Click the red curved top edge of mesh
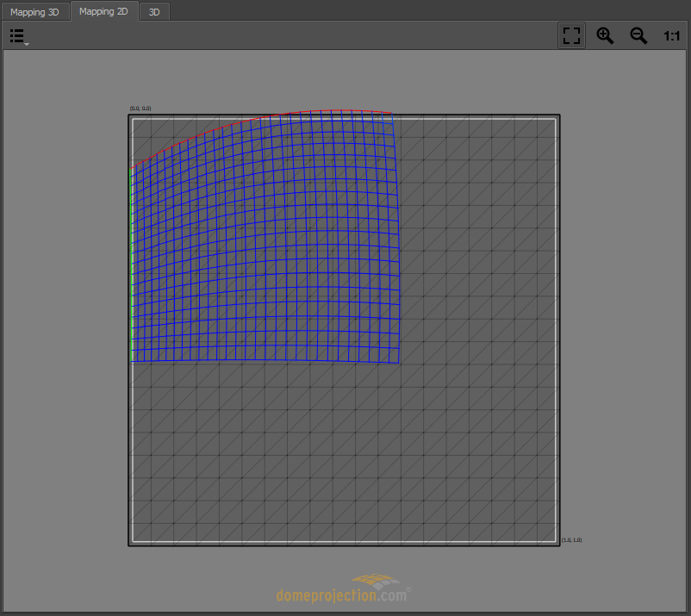The width and height of the screenshot is (691, 616). [x=258, y=118]
